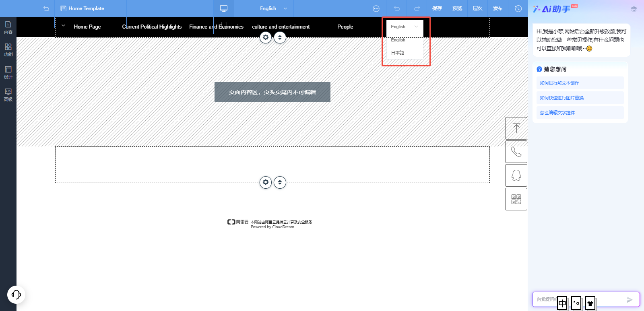Open the customer support headset icon

16,295
